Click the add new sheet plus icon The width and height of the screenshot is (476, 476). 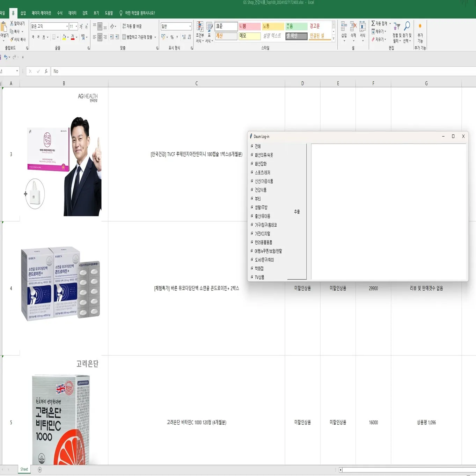click(x=40, y=470)
